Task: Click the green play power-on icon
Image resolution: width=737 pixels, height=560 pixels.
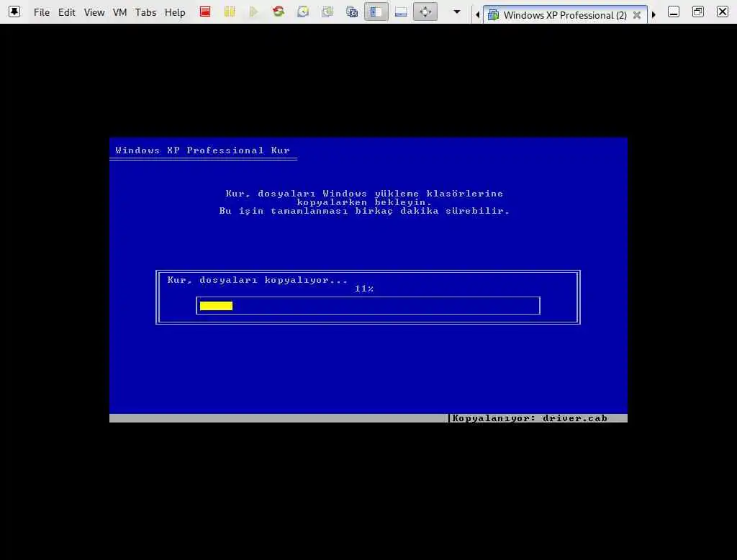Action: coord(254,12)
